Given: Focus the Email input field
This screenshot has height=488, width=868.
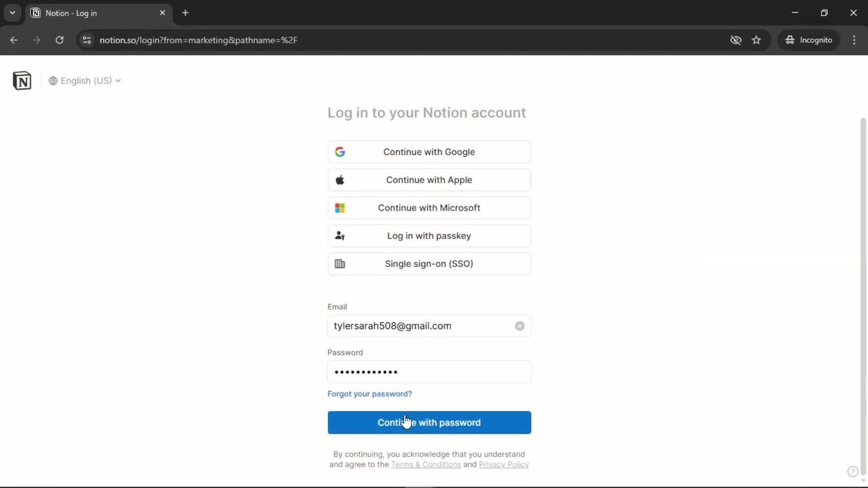Looking at the screenshot, I should [x=429, y=326].
